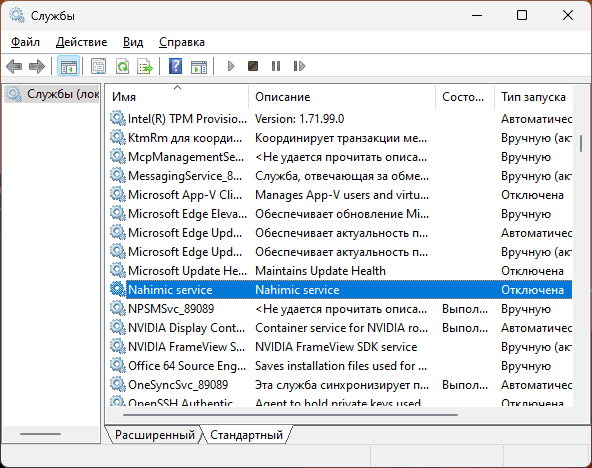
Task: Open the Справка menu
Action: pyautogui.click(x=182, y=42)
